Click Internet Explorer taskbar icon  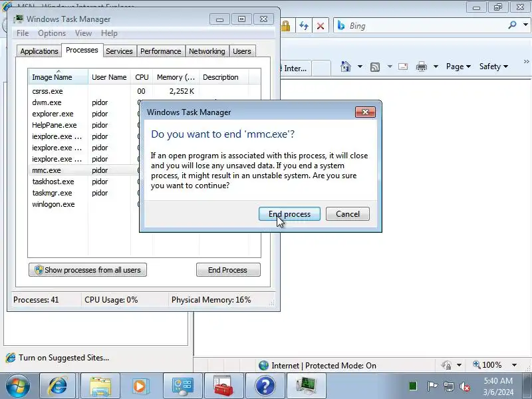click(x=58, y=386)
